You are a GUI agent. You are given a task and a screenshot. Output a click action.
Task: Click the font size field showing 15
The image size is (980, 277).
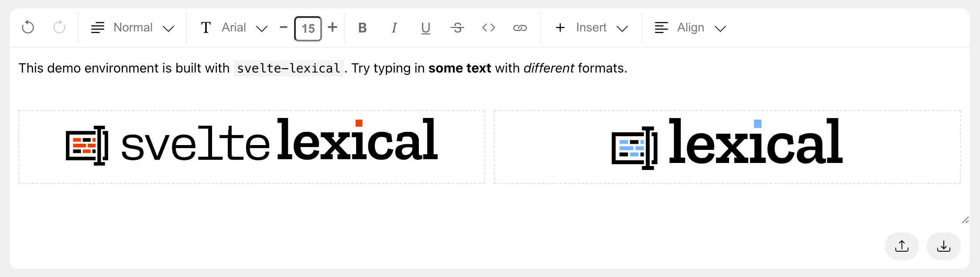308,28
